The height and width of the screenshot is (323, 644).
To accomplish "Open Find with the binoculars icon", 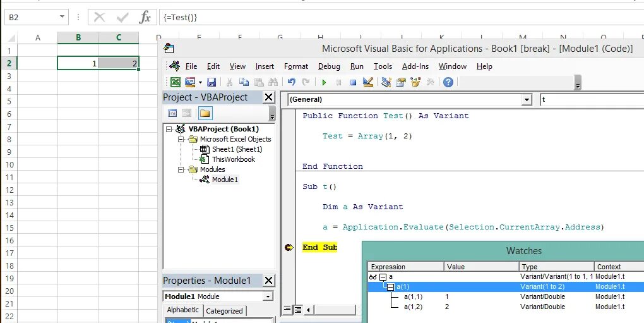I will pyautogui.click(x=273, y=82).
